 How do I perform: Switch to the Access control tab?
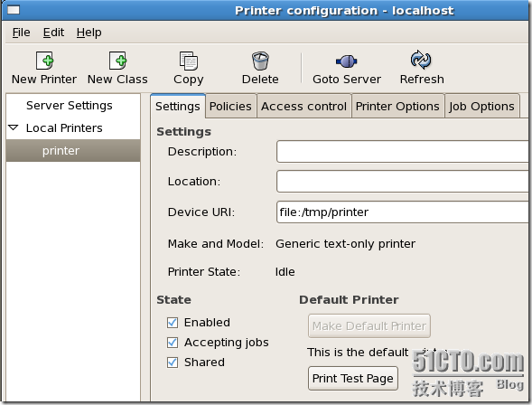(x=303, y=107)
